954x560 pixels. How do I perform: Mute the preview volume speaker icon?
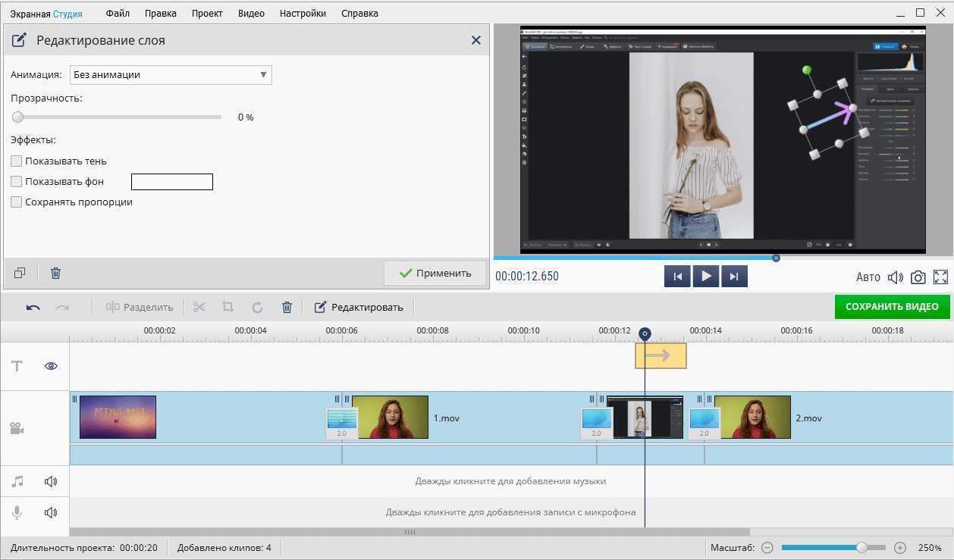[x=896, y=277]
